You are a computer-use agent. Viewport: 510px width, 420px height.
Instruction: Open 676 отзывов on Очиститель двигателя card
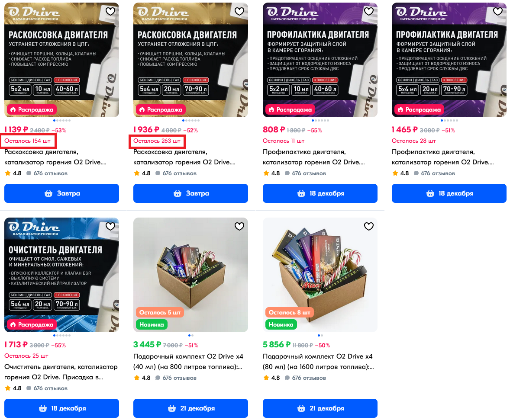[50, 388]
